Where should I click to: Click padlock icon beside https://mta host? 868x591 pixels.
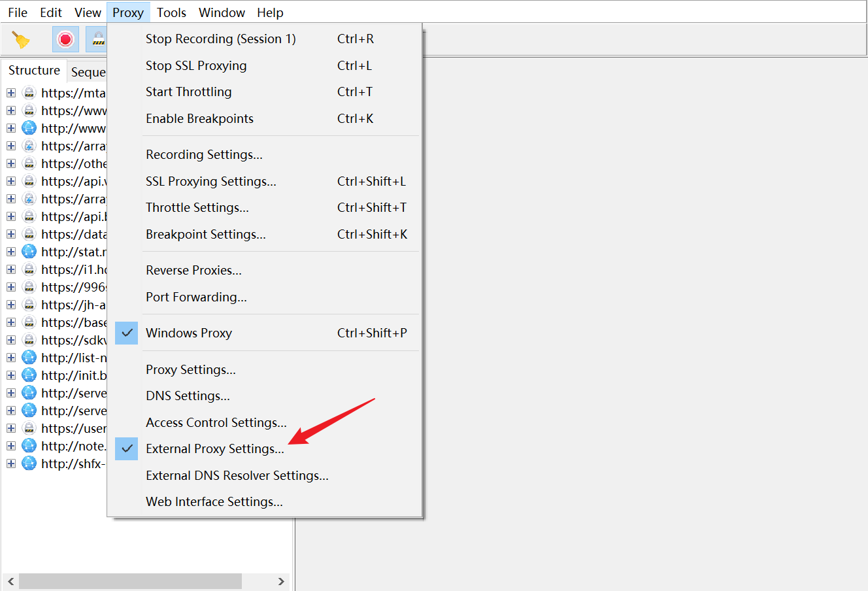(29, 93)
